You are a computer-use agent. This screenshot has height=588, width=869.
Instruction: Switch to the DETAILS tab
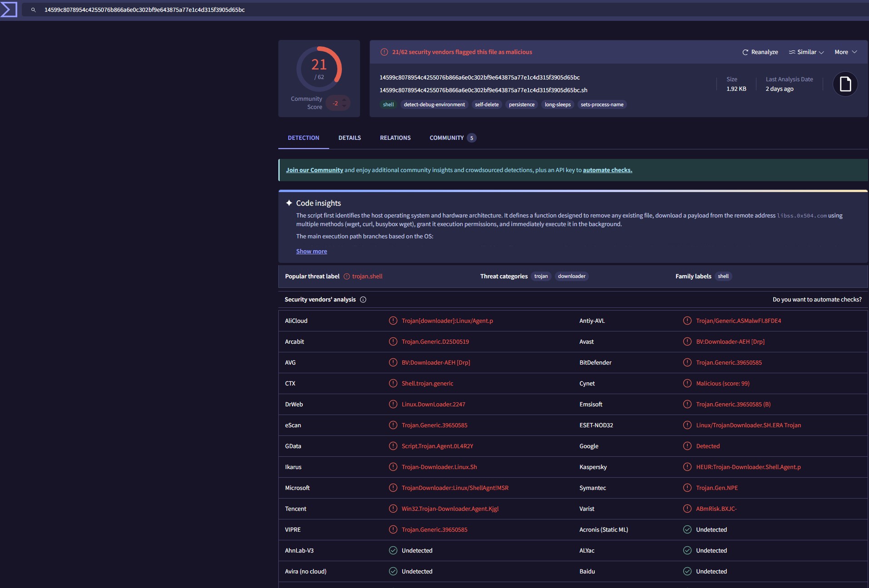[x=350, y=138]
